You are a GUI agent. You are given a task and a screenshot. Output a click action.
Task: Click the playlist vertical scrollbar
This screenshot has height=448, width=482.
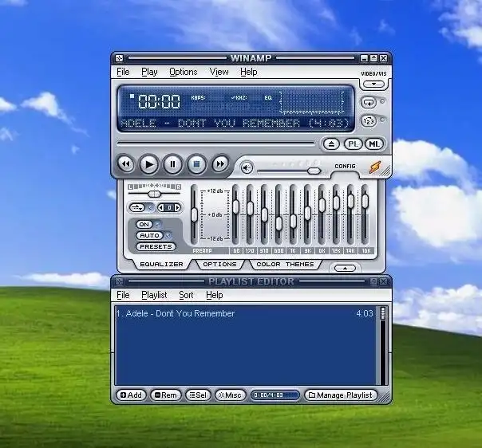click(383, 345)
